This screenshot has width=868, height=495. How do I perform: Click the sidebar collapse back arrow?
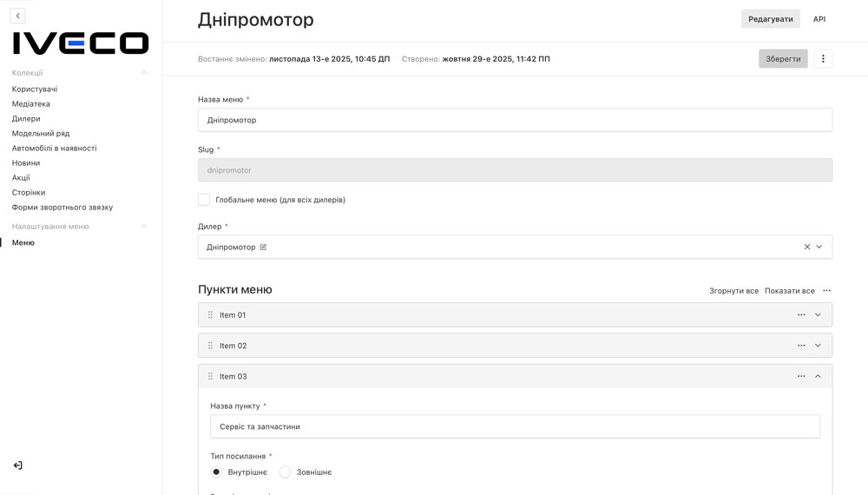17,16
